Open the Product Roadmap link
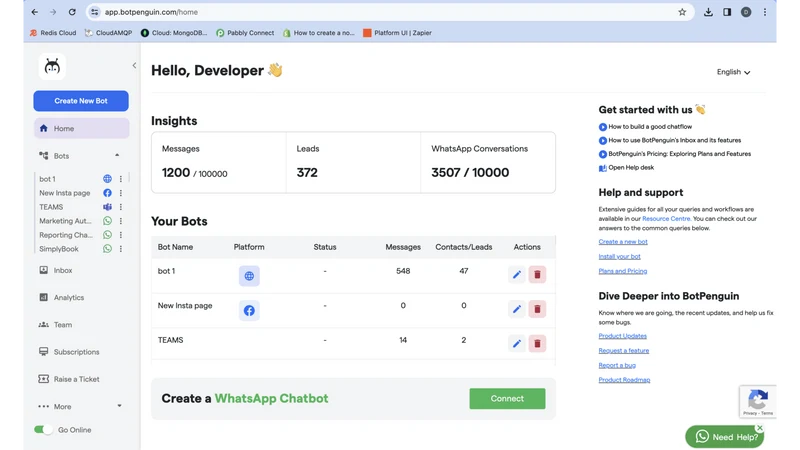 point(624,380)
